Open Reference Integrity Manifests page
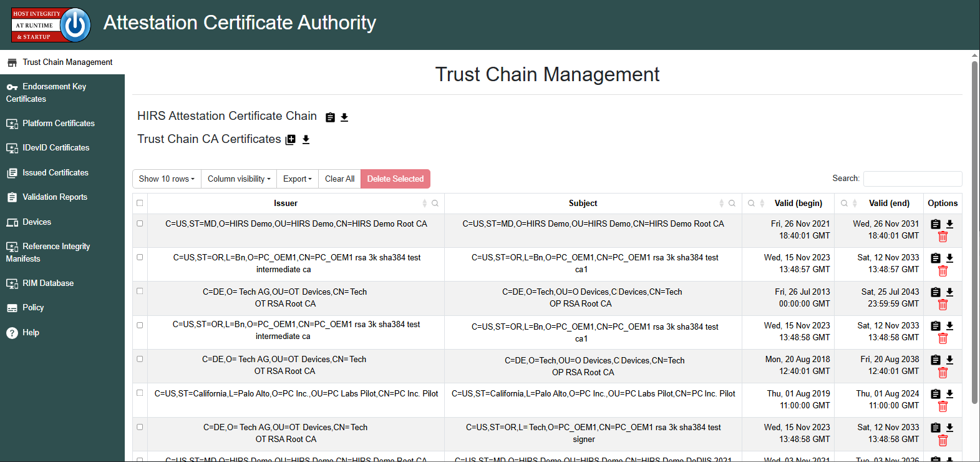This screenshot has width=980, height=462. coord(62,252)
